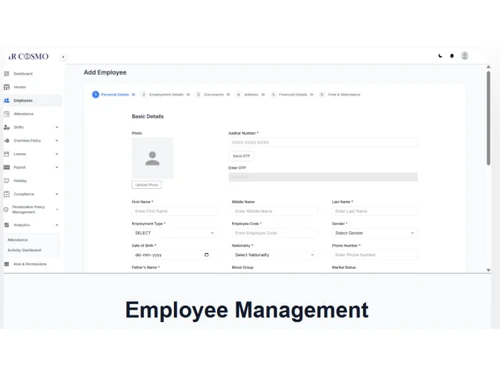500x375 pixels.
Task: Open Activity Dashboard under Analytics
Action: [x=24, y=250]
